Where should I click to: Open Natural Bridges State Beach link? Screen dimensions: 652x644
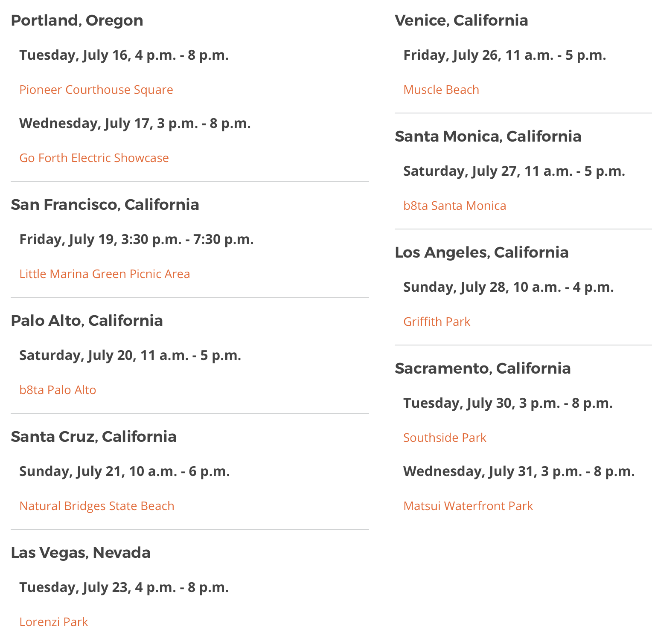click(97, 506)
